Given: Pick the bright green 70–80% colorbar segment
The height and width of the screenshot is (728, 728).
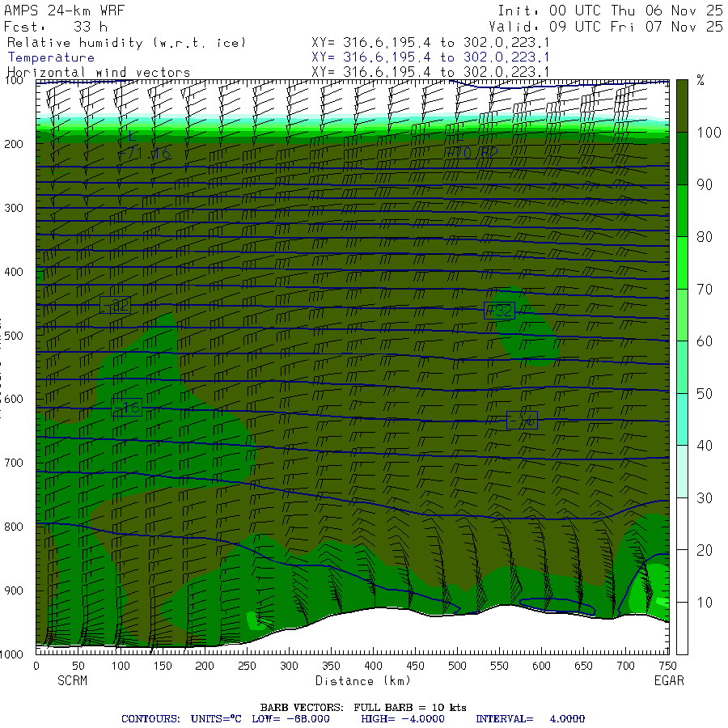Looking at the screenshot, I should tap(682, 263).
